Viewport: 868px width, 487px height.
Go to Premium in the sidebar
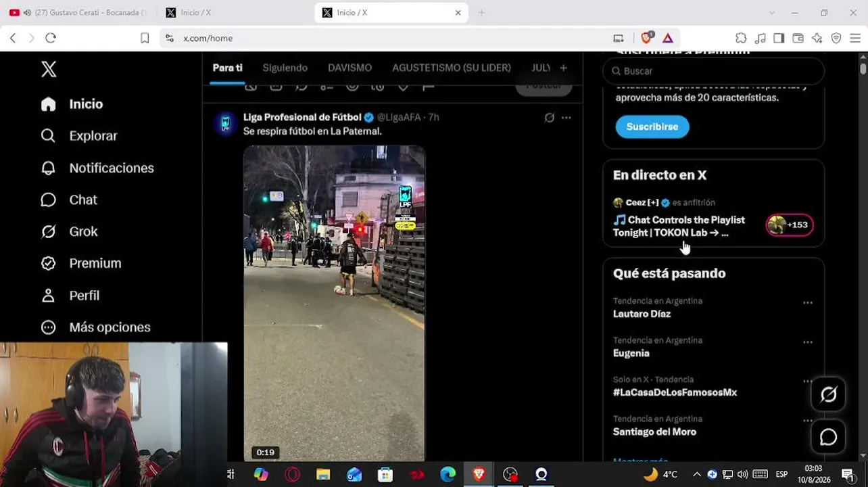pyautogui.click(x=81, y=263)
